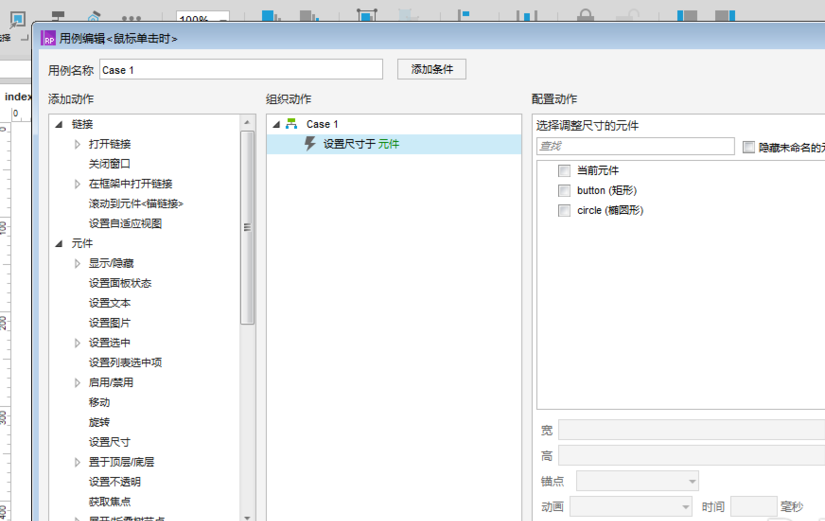Viewport: 825px width, 521px height.
Task: Select the 关闭窗口 action
Action: click(x=109, y=164)
